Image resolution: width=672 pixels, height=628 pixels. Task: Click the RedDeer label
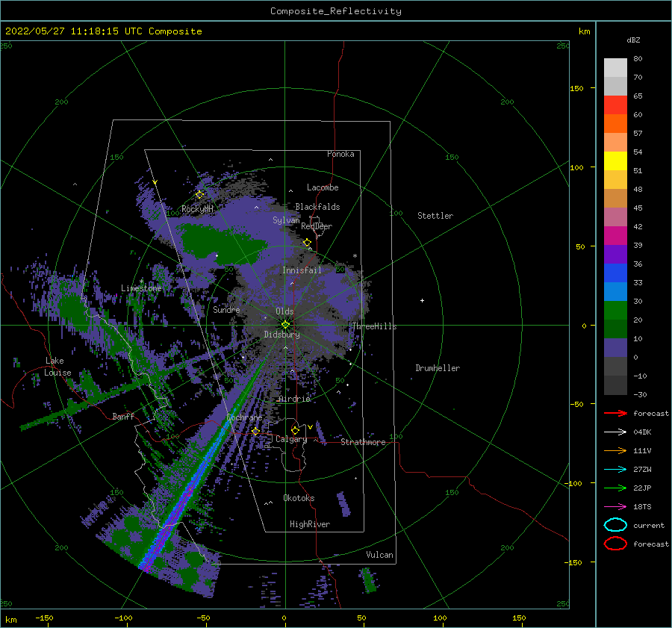[x=317, y=226]
